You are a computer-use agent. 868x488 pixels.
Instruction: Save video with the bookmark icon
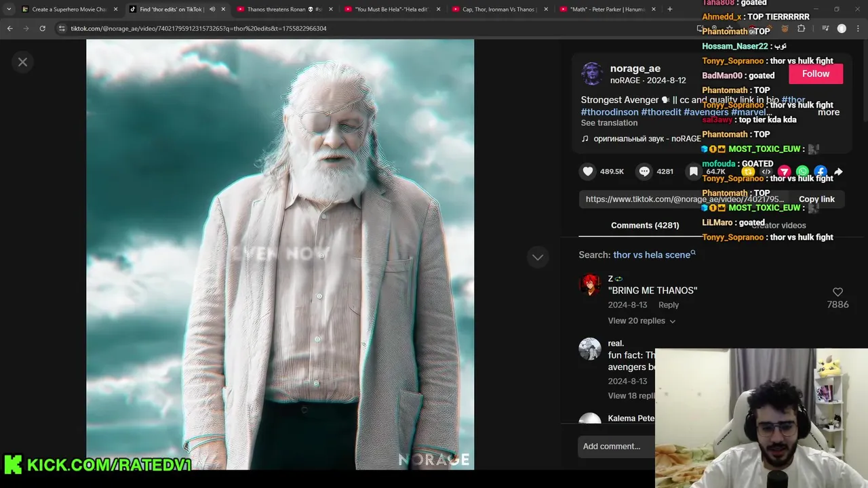(x=693, y=171)
